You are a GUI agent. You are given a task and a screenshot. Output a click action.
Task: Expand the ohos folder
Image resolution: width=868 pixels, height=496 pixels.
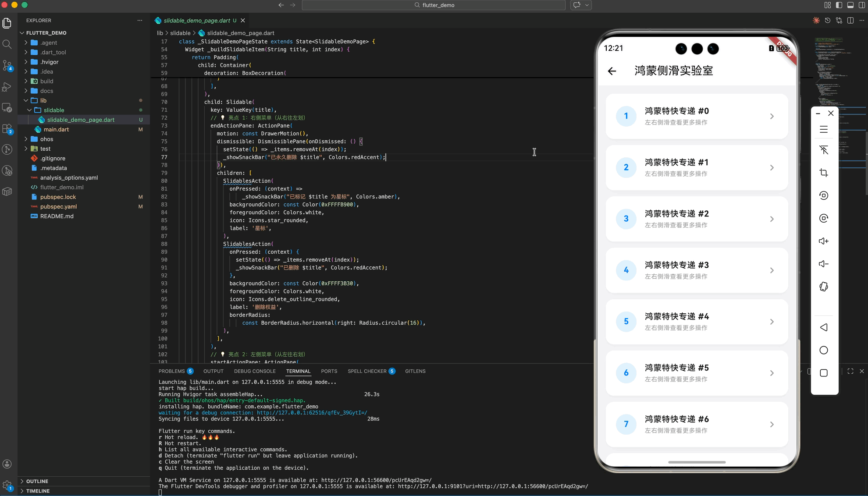pyautogui.click(x=46, y=139)
